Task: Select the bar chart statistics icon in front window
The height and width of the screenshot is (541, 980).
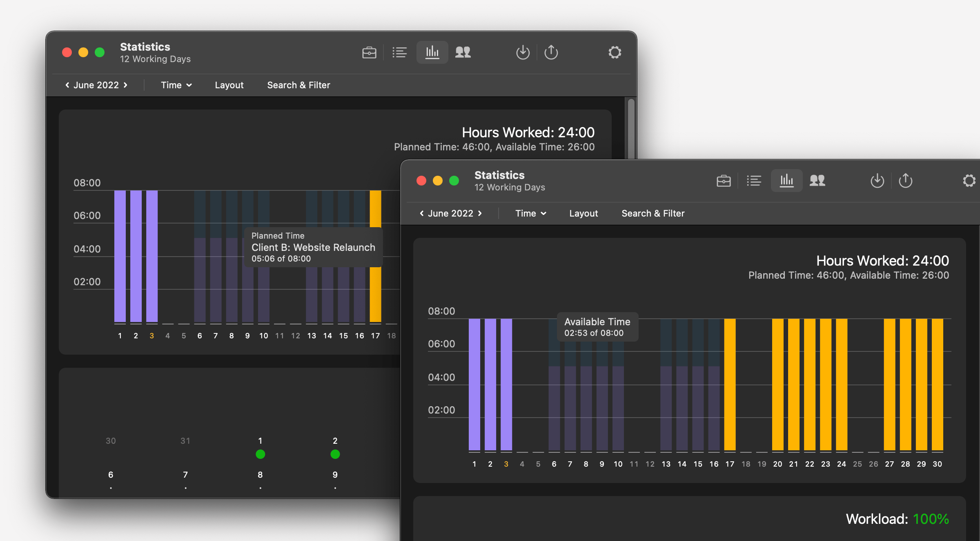Action: coord(786,181)
